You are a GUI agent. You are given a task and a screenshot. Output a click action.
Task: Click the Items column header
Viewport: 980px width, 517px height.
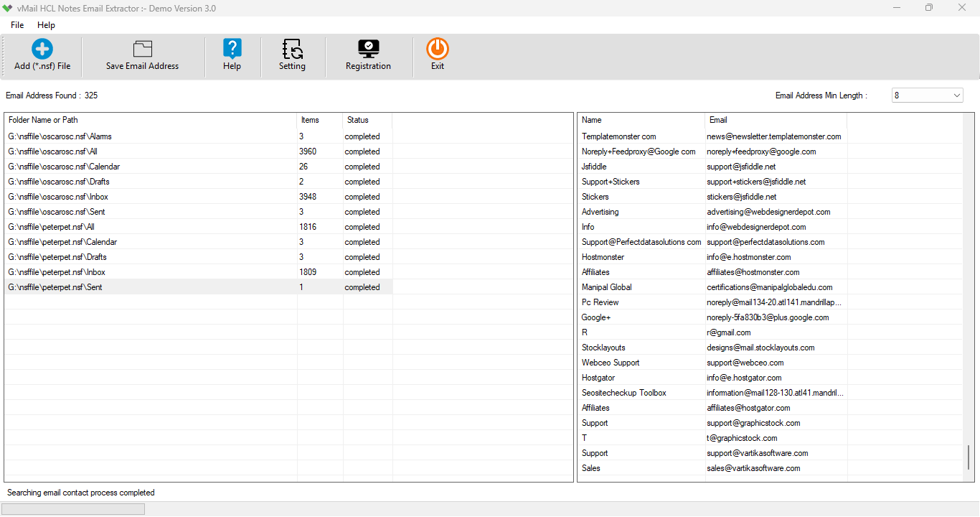click(319, 120)
